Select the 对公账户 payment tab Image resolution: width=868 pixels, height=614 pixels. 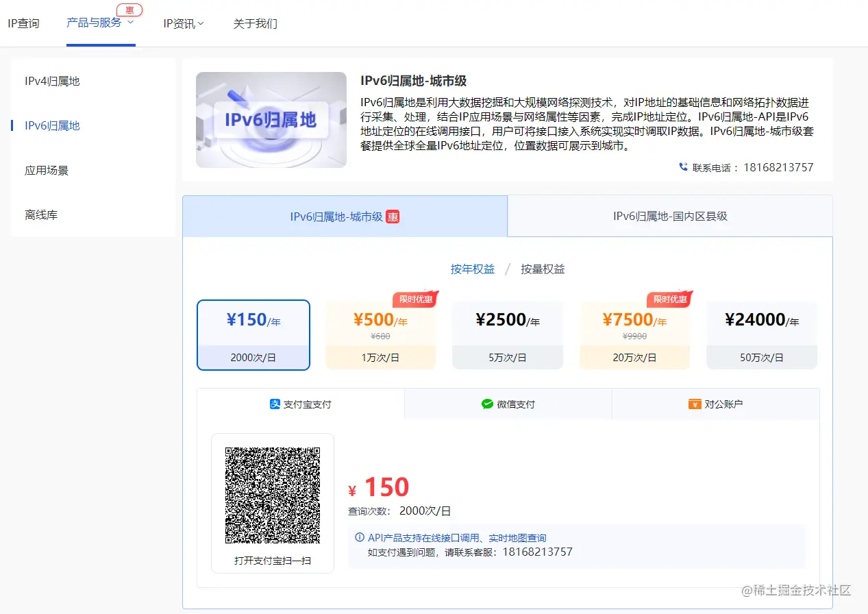(x=715, y=404)
